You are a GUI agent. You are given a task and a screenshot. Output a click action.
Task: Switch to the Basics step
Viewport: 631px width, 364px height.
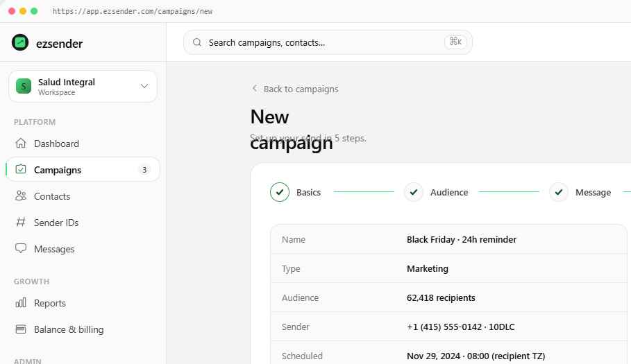click(x=296, y=192)
